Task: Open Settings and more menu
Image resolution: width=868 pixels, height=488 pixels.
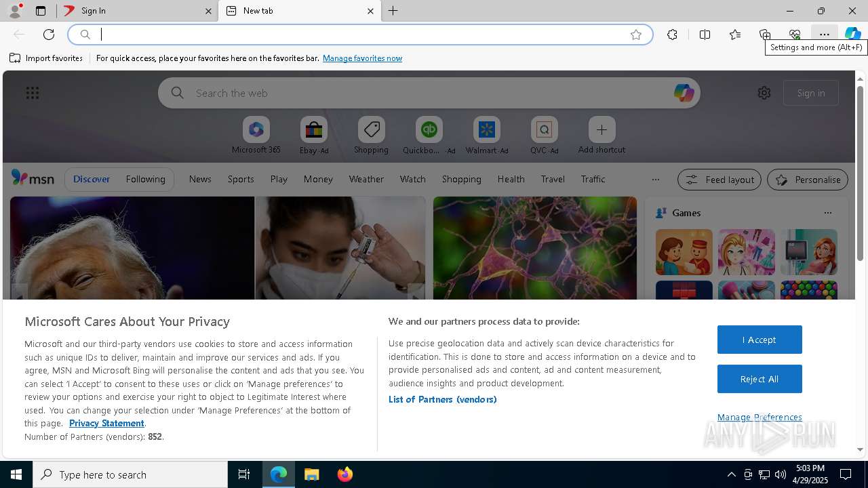Action: 825,35
